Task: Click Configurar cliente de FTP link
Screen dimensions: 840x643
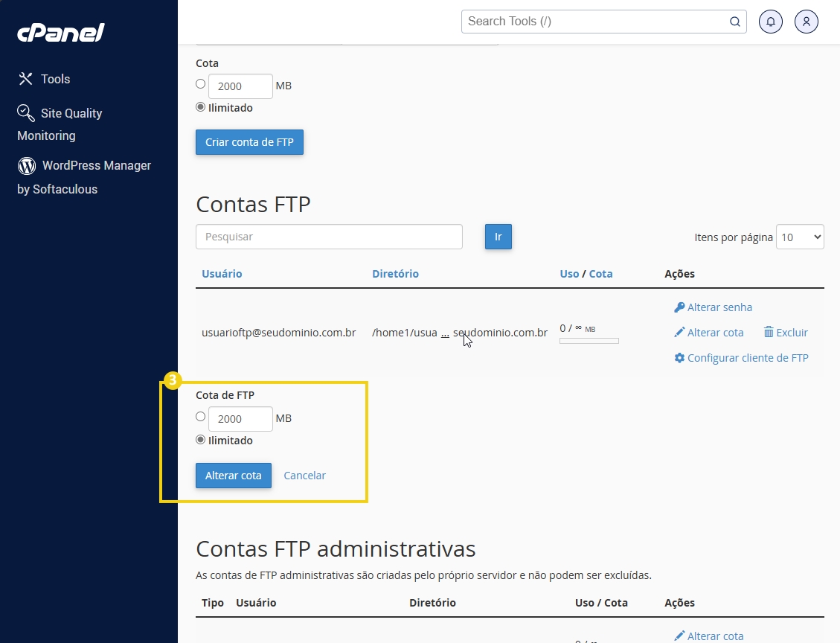Action: pyautogui.click(x=748, y=357)
